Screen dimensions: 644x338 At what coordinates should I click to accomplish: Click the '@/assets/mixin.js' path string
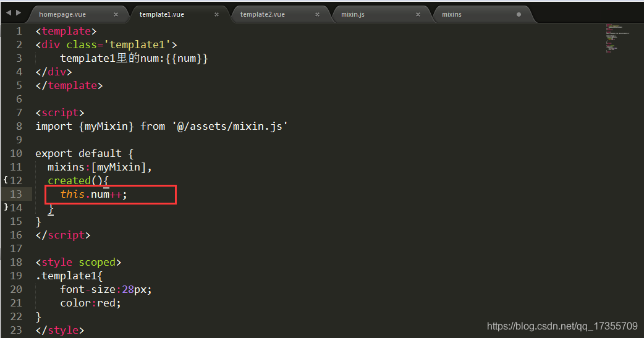click(x=229, y=126)
